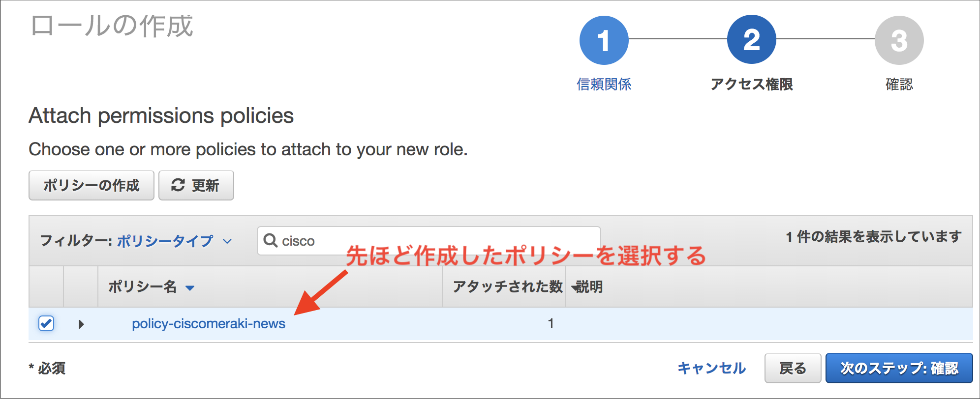Viewport: 980px width, 399px height.
Task: Click the キャンセル link
Action: (x=711, y=368)
